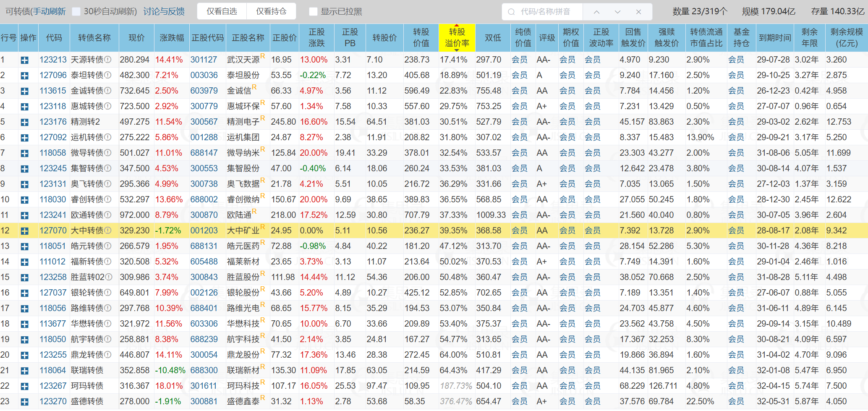Click plus icon for 运机转债 row
This screenshot has width=868, height=411.
pos(25,138)
